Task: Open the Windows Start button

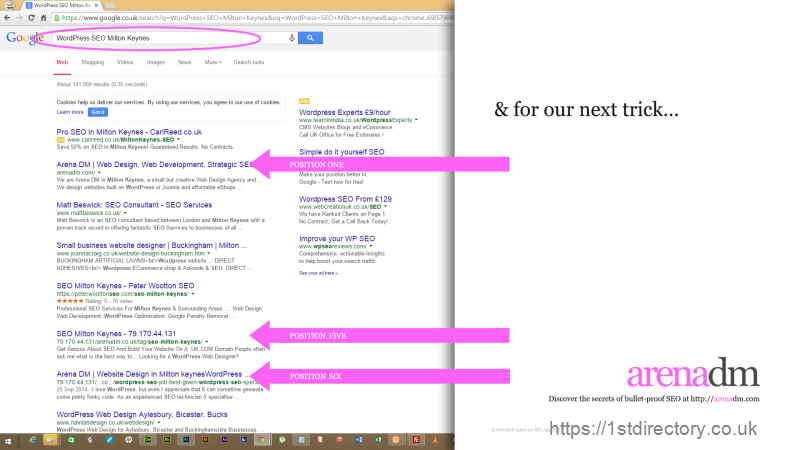Action: (x=8, y=441)
